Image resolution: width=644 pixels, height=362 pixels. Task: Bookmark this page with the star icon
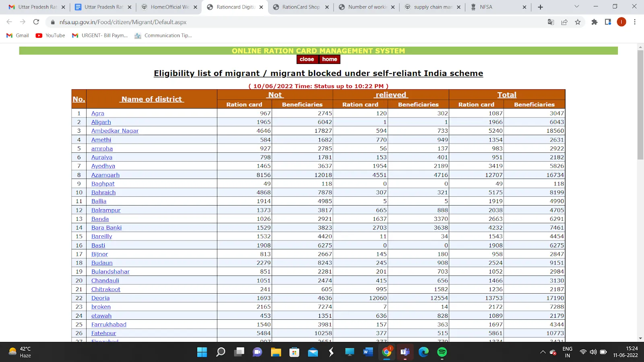pos(578,22)
